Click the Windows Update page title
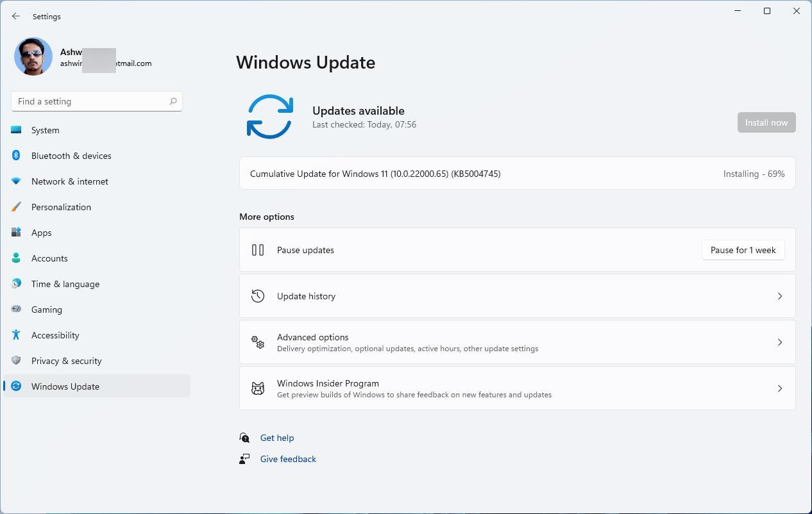The image size is (812, 514). [306, 62]
